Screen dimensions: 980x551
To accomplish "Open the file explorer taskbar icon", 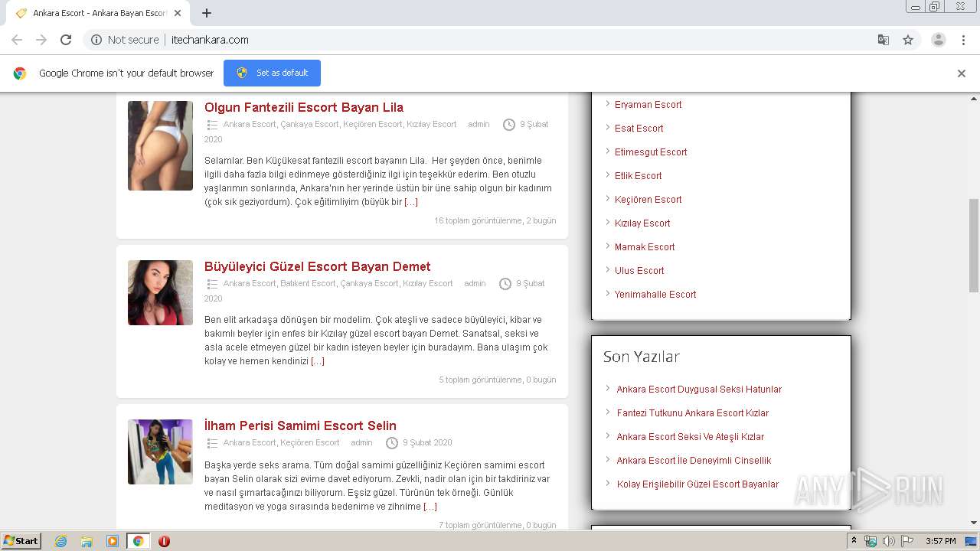I will pyautogui.click(x=87, y=541).
